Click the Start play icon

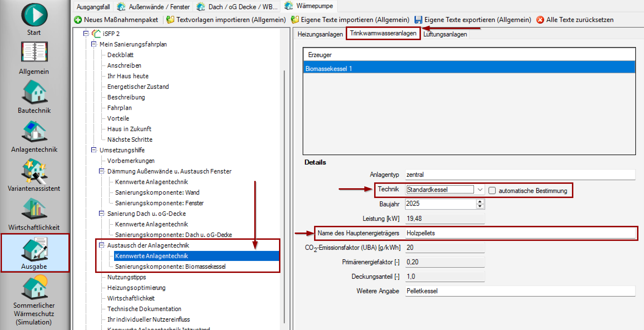pos(34,15)
